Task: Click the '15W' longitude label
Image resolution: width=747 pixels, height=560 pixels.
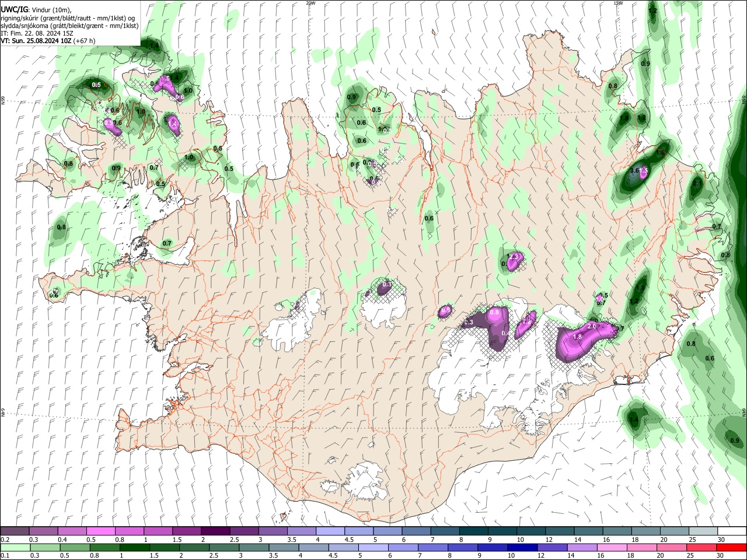Action: (618, 3)
